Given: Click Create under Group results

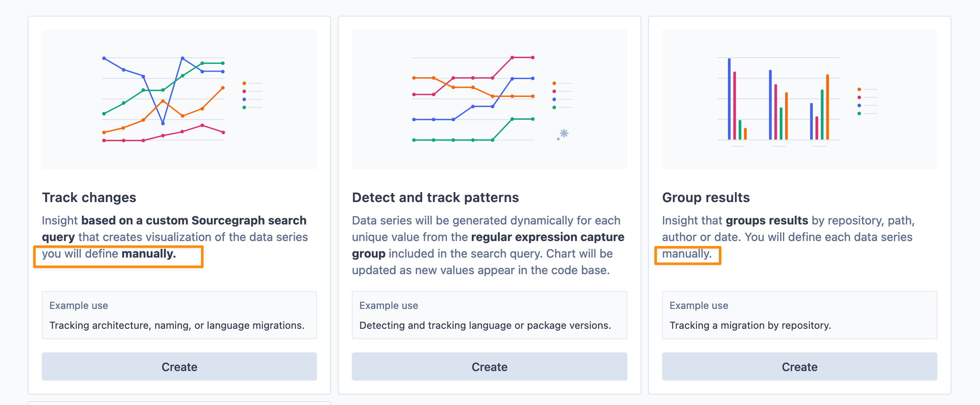Looking at the screenshot, I should (x=800, y=366).
